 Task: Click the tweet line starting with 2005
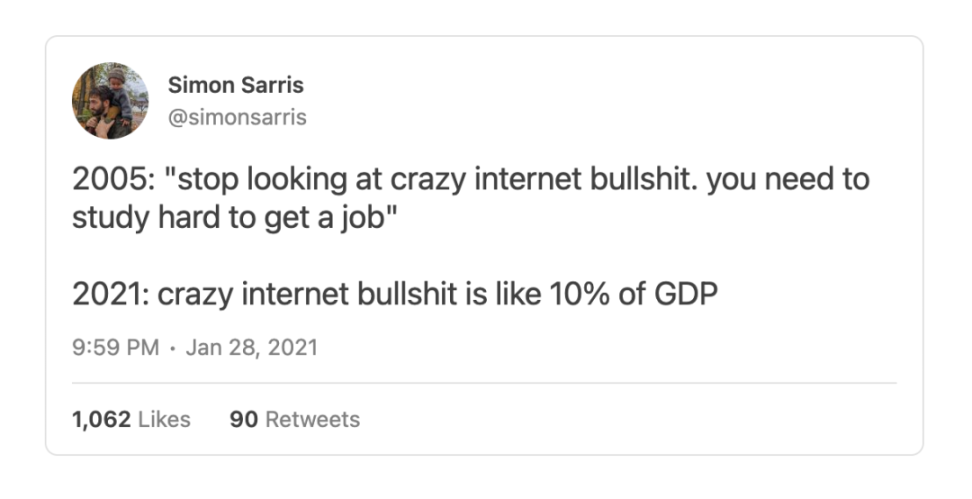pos(470,180)
